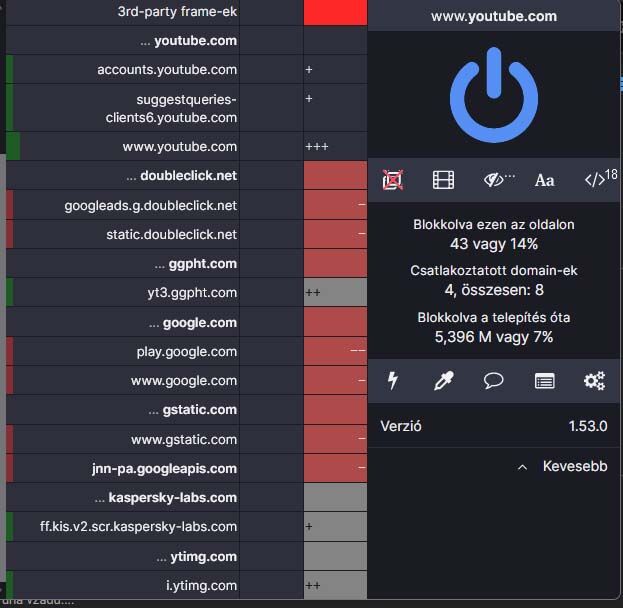Open the logger list icon
The image size is (623, 608).
544,381
